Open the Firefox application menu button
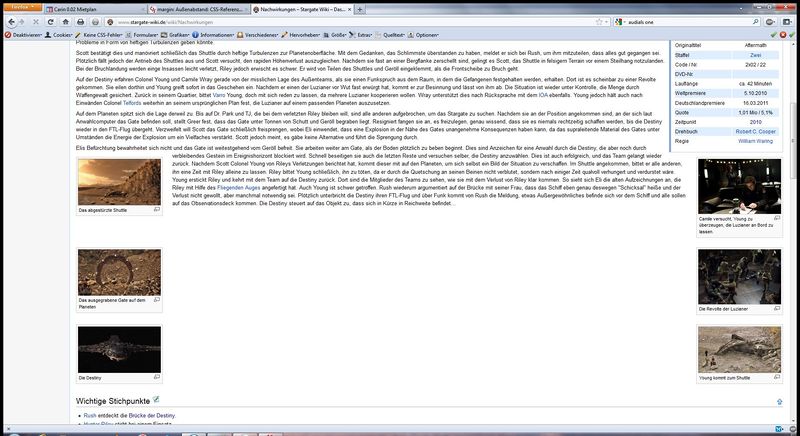Screen dimensions: 800x436 (19, 6)
